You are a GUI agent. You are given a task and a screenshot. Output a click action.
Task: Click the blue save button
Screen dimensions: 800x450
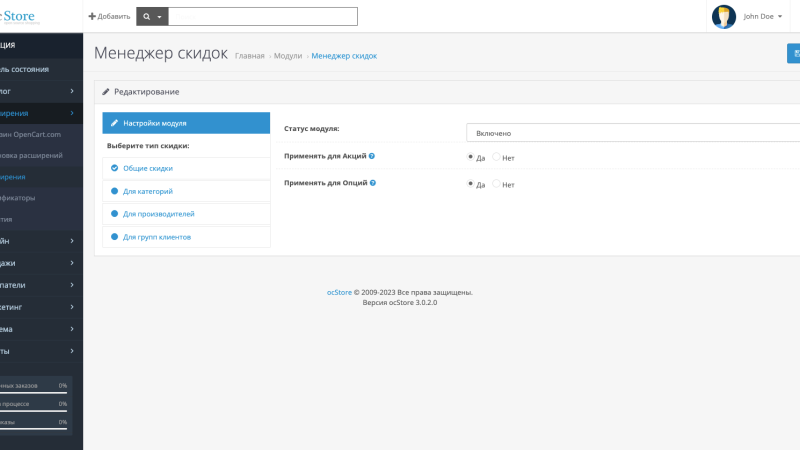click(793, 54)
